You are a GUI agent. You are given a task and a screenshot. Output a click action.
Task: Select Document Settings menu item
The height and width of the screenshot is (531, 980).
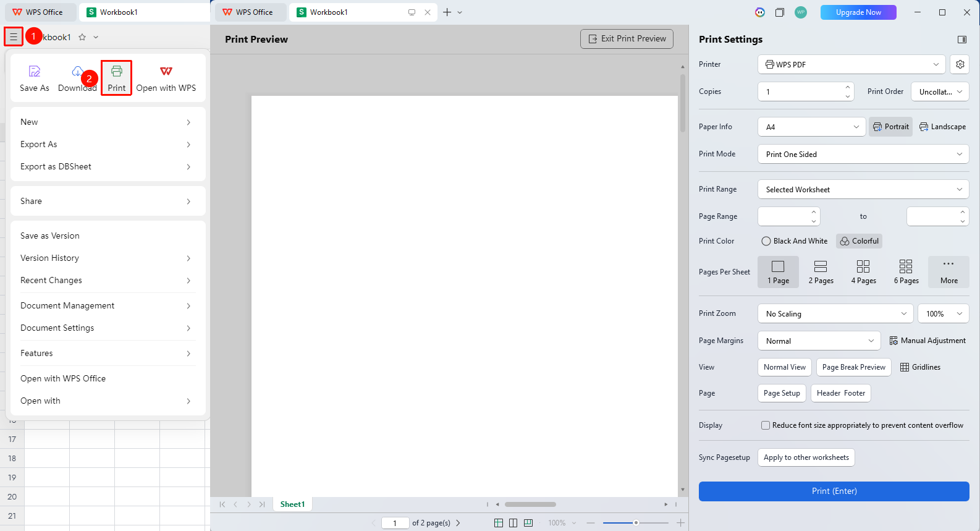click(x=108, y=328)
